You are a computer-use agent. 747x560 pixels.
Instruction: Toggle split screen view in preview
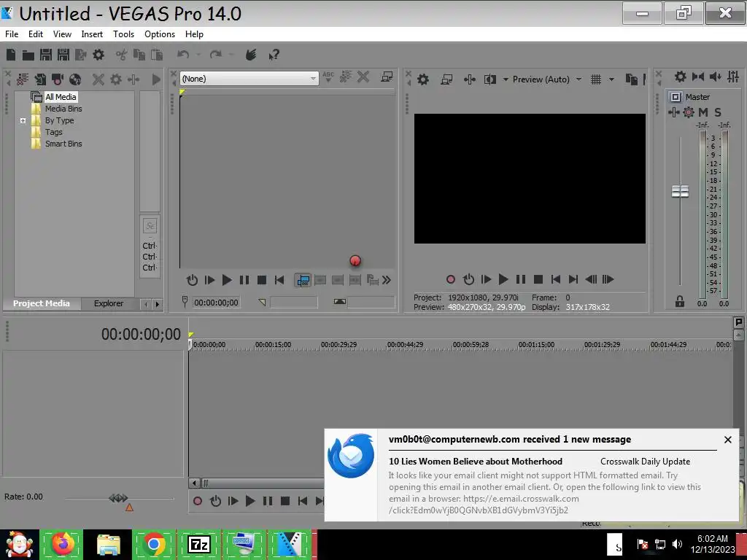point(489,79)
